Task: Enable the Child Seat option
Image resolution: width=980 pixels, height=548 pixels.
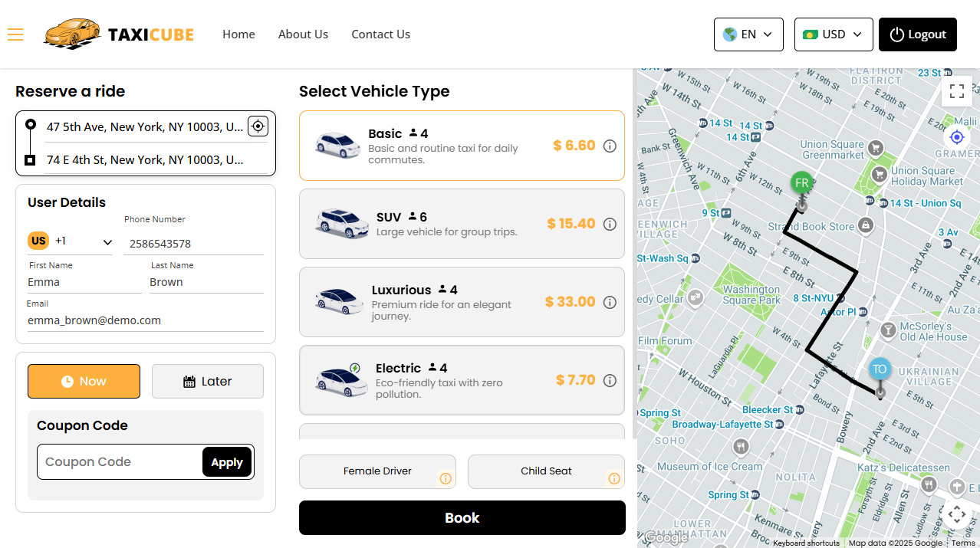Action: [x=546, y=471]
